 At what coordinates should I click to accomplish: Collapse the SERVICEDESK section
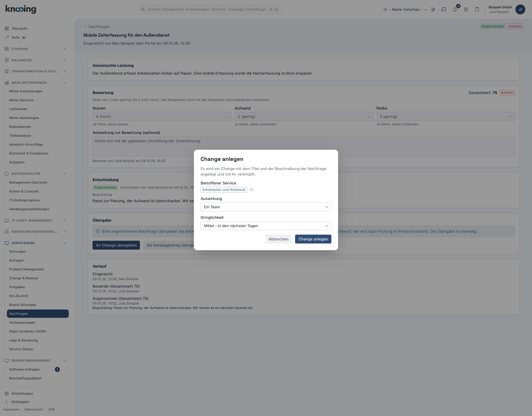[x=36, y=243]
